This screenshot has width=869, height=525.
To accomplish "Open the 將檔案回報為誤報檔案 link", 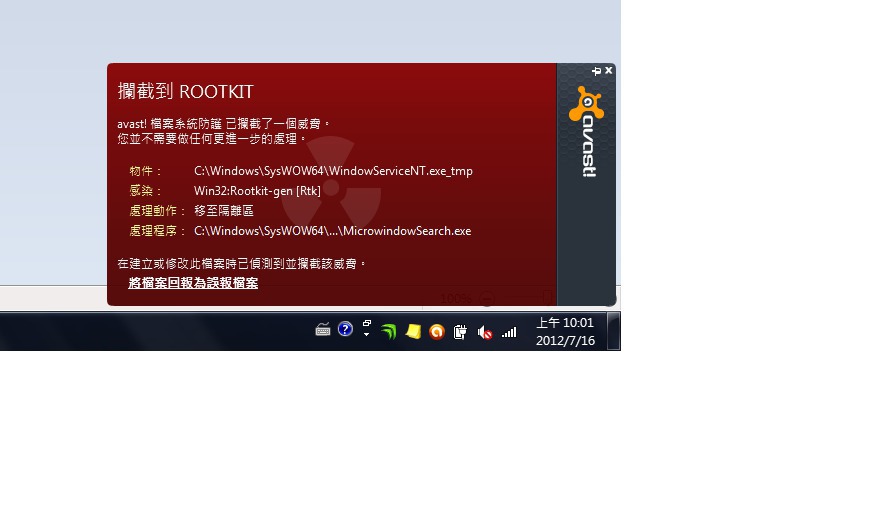I will tap(193, 283).
